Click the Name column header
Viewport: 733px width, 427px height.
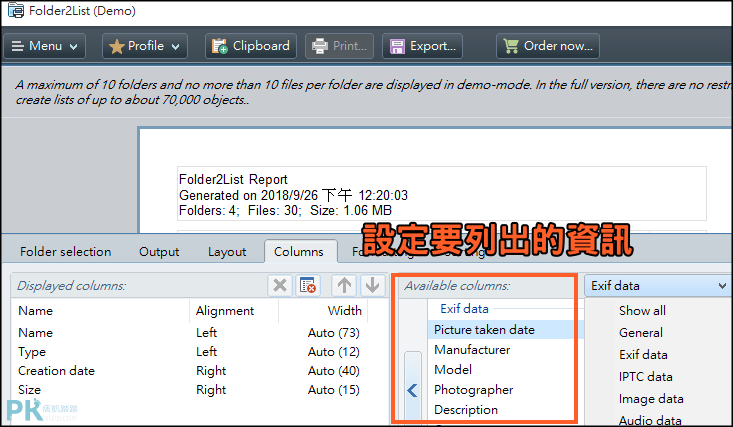(101, 311)
